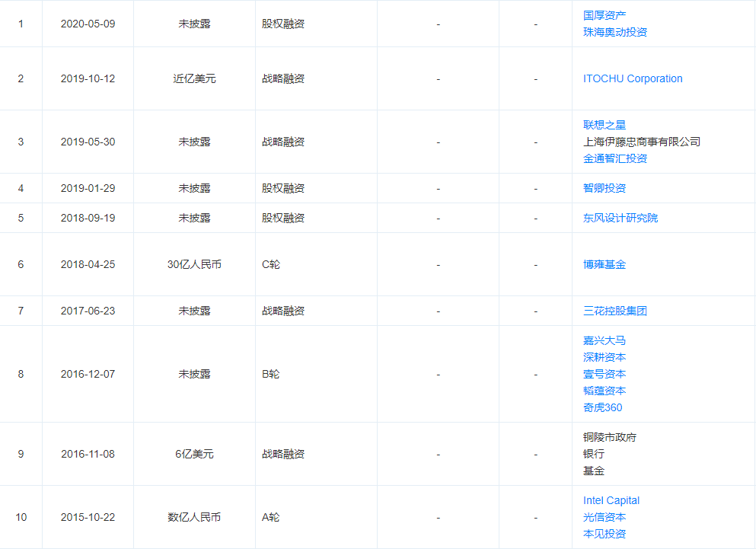Image resolution: width=756 pixels, height=549 pixels.
Task: Open investor link 嘉兴大马
Action: pos(604,340)
